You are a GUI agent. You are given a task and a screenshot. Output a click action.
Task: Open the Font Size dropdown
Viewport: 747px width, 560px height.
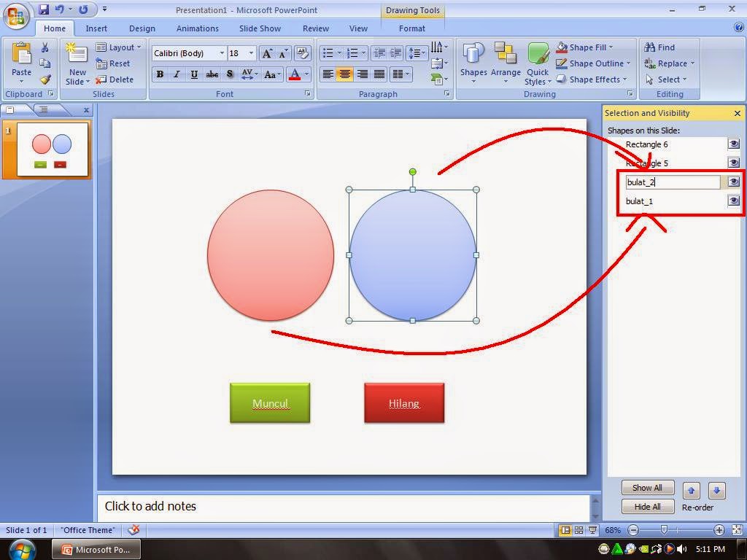(252, 52)
